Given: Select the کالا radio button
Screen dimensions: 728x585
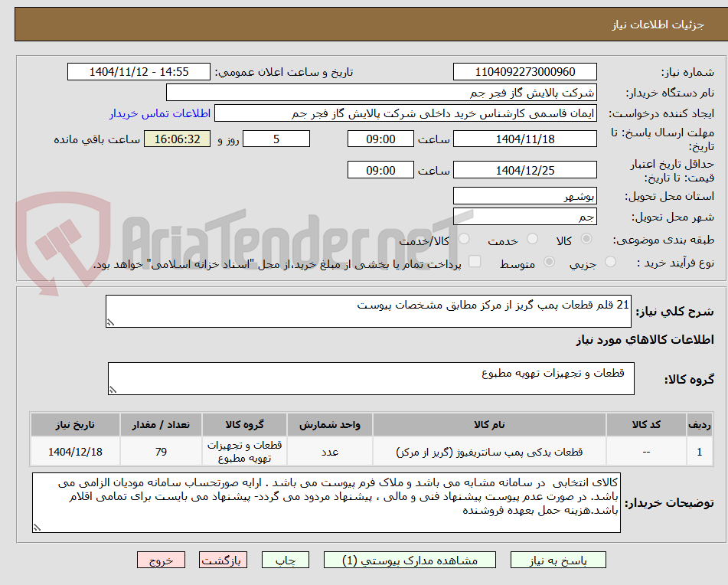Looking at the screenshot, I should pos(586,239).
